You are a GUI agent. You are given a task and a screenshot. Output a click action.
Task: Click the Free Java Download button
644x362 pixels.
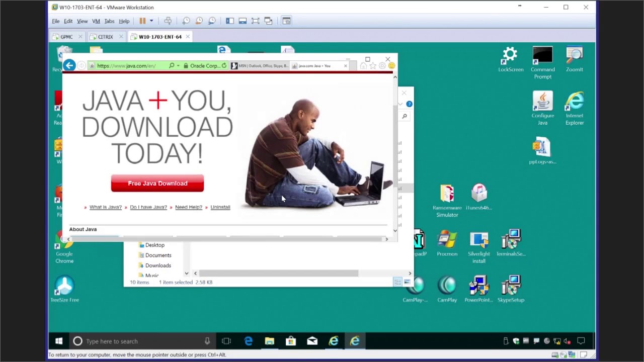coord(157,184)
